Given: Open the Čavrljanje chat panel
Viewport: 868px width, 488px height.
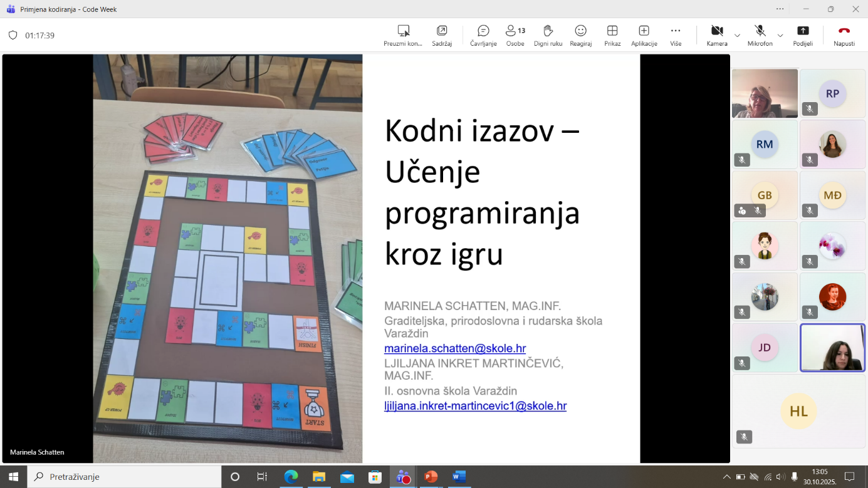Looking at the screenshot, I should click(483, 35).
